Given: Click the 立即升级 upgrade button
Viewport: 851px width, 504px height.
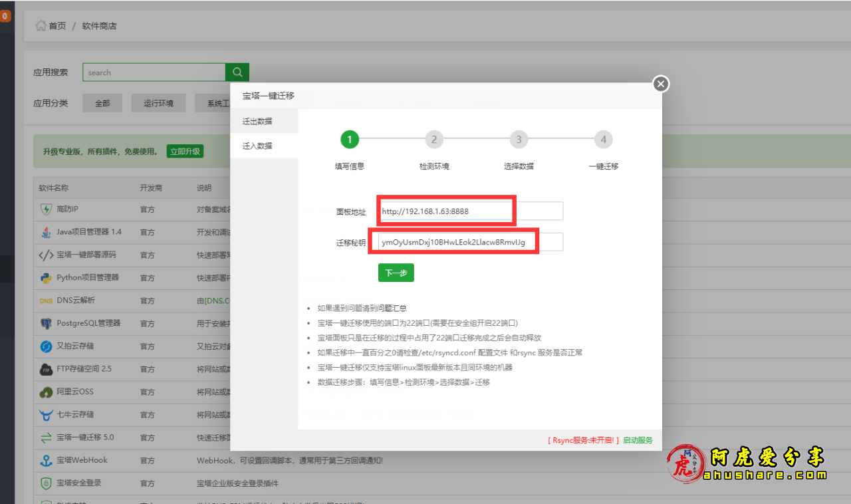Looking at the screenshot, I should (x=185, y=152).
